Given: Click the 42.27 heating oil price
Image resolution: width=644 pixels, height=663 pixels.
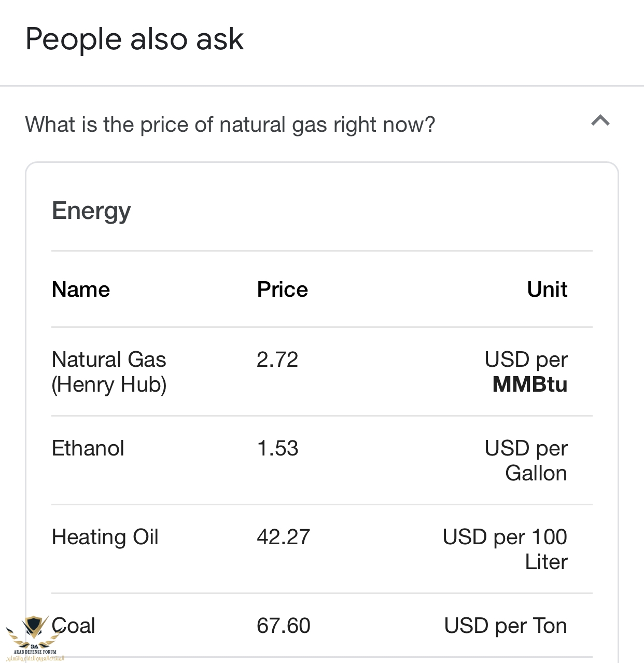Looking at the screenshot, I should coord(283,537).
